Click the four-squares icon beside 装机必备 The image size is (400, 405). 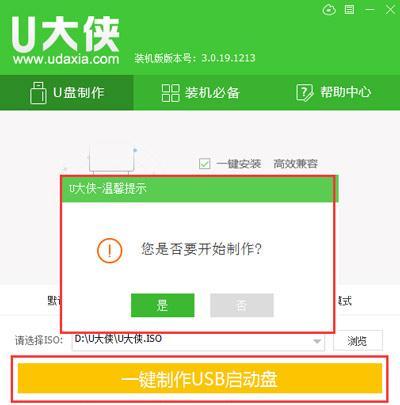pyautogui.click(x=171, y=93)
